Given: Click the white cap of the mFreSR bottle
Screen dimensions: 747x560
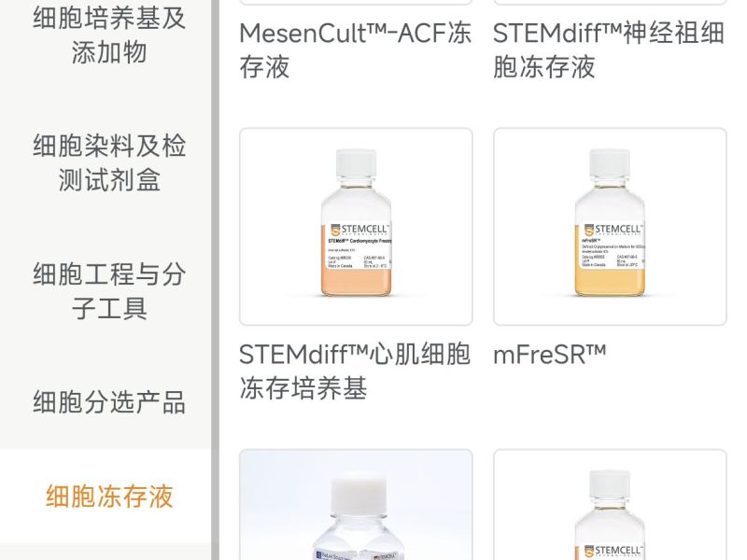Looking at the screenshot, I should pyautogui.click(x=610, y=163).
